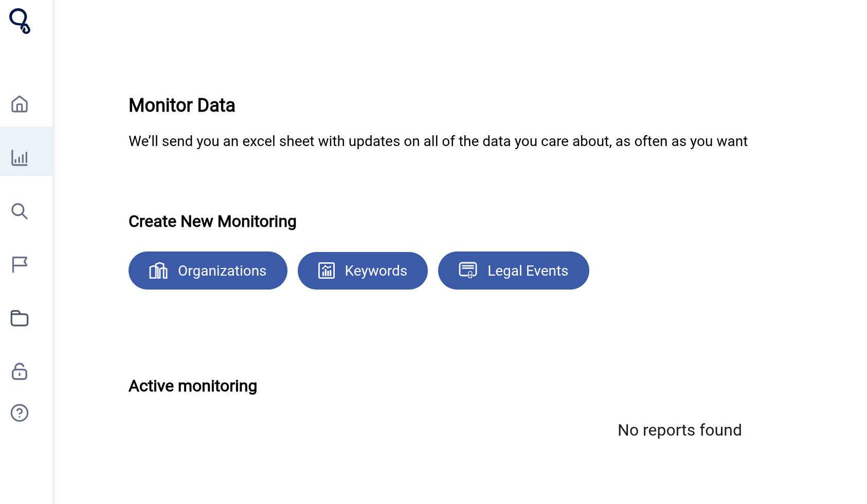Click the unlocked padlock sidebar icon
This screenshot has width=867, height=504.
pos(20,371)
